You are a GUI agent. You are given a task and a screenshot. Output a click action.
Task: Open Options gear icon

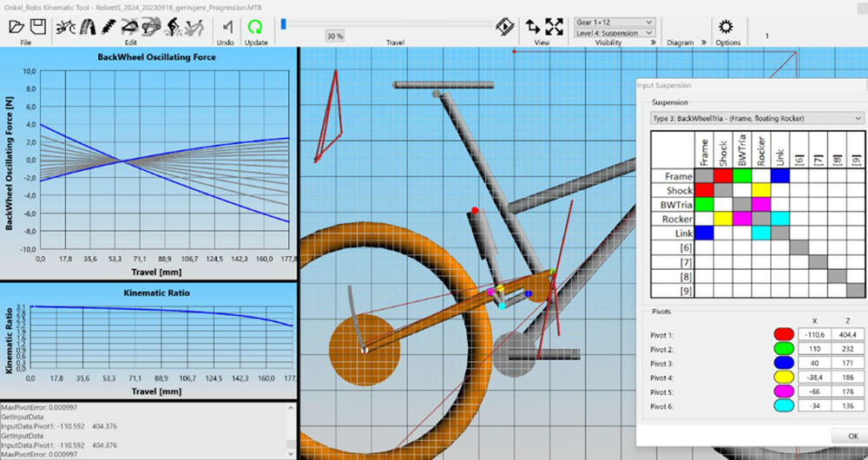tap(727, 27)
